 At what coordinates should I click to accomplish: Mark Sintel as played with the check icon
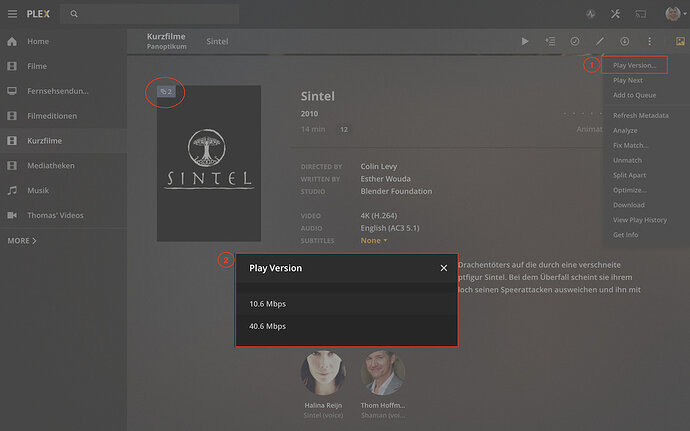pyautogui.click(x=575, y=41)
